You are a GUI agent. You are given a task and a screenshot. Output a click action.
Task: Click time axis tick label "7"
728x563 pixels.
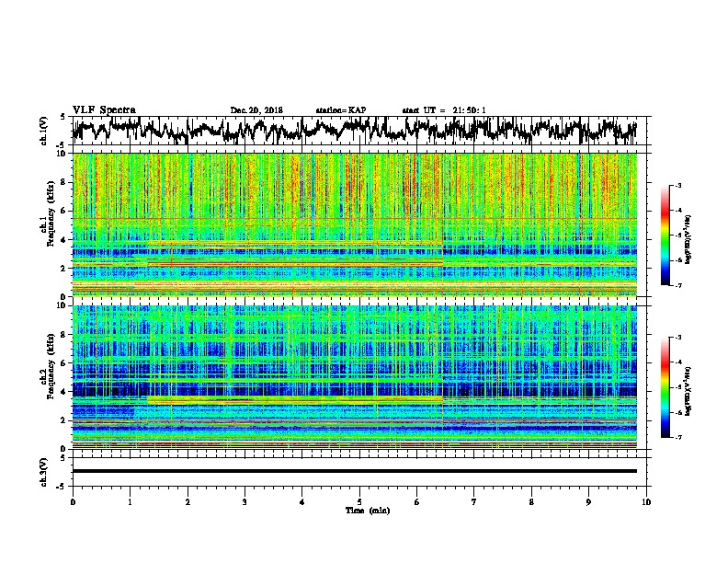point(474,502)
